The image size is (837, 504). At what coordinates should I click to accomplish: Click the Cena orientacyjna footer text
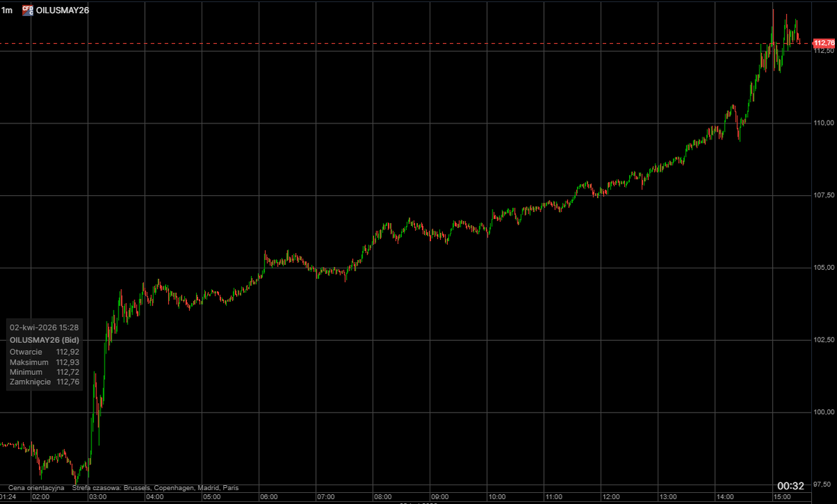(36, 487)
